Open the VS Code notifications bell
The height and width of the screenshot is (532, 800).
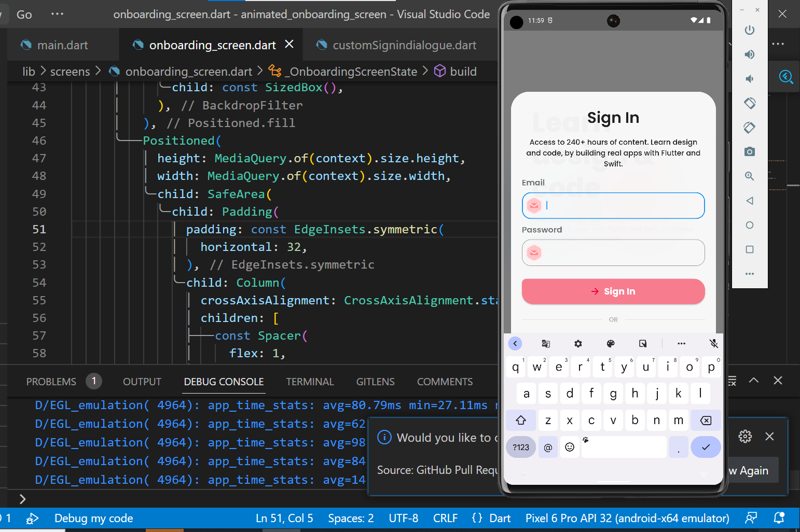[779, 518]
